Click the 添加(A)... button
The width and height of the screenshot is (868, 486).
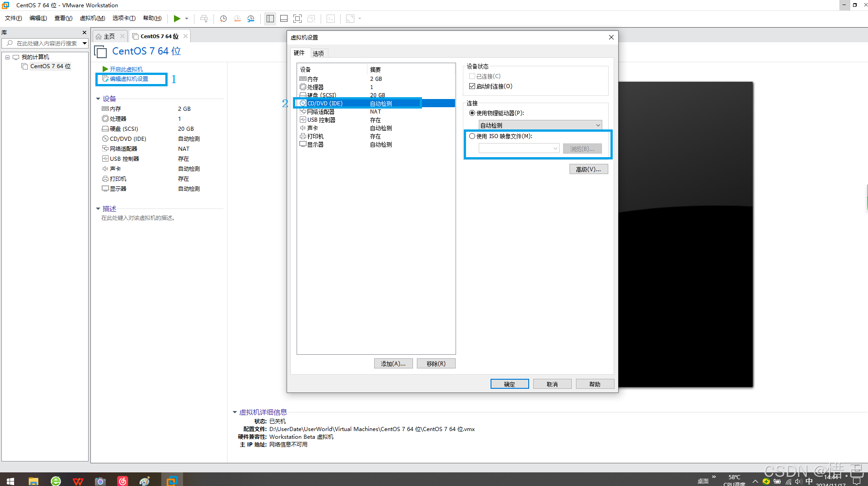pyautogui.click(x=393, y=364)
